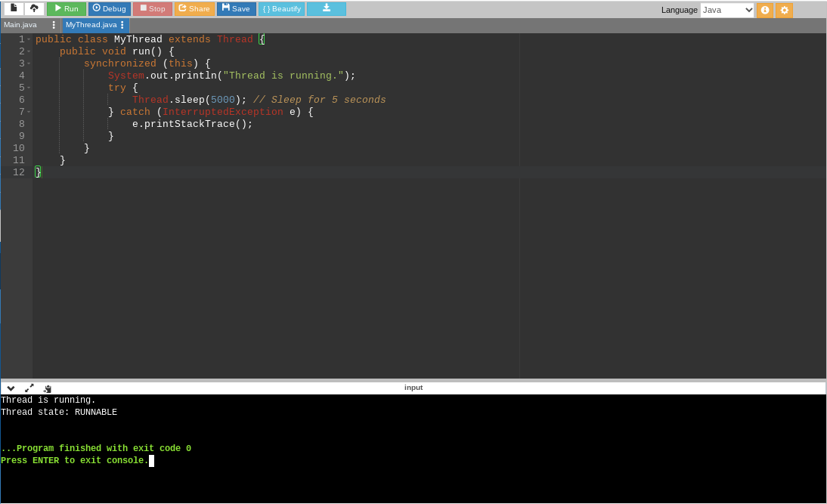827x504 pixels.
Task: Click the download code icon button
Action: click(x=327, y=8)
